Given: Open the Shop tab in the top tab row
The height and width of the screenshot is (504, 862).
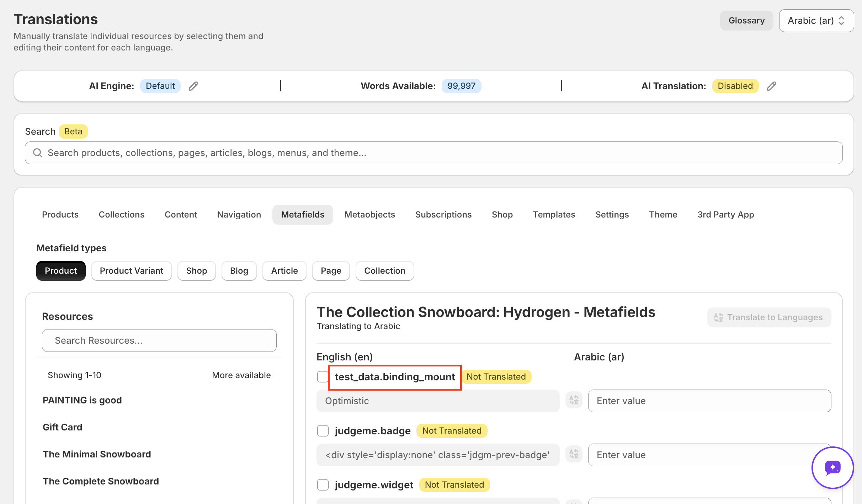Looking at the screenshot, I should point(502,215).
